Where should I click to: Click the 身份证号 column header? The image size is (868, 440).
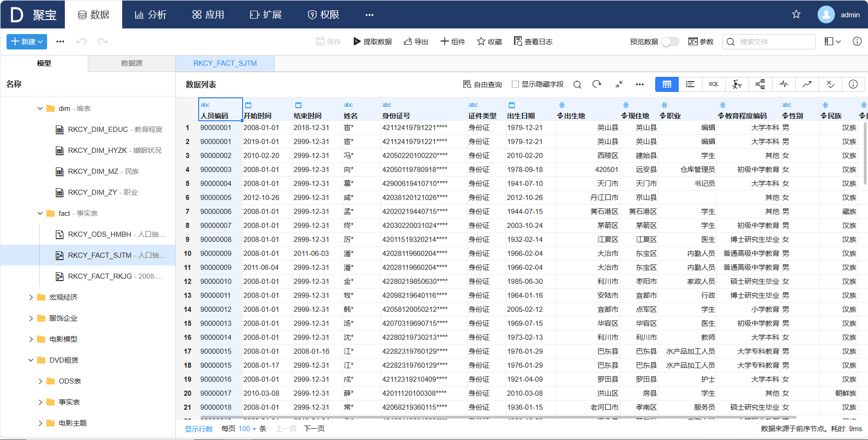424,110
